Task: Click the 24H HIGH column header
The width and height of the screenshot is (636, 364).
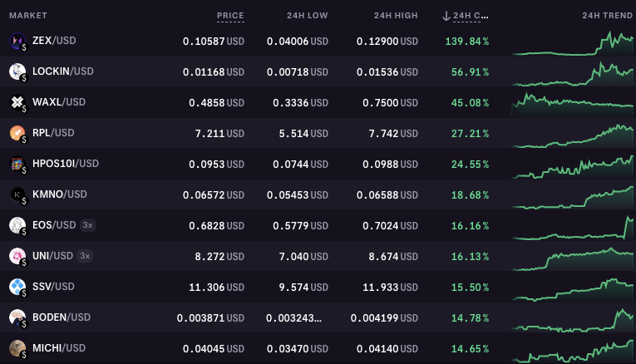Action: (x=396, y=16)
